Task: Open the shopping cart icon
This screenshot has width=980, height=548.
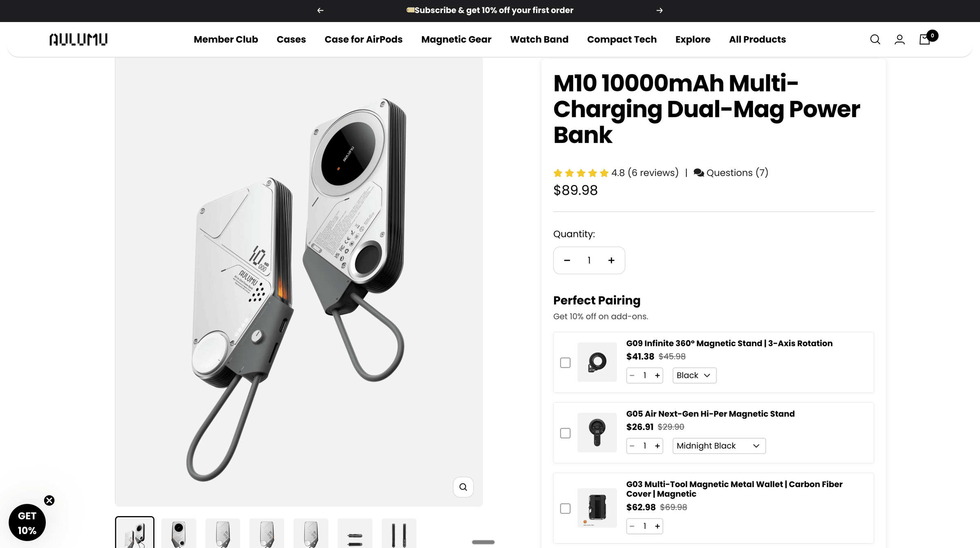Action: (925, 40)
